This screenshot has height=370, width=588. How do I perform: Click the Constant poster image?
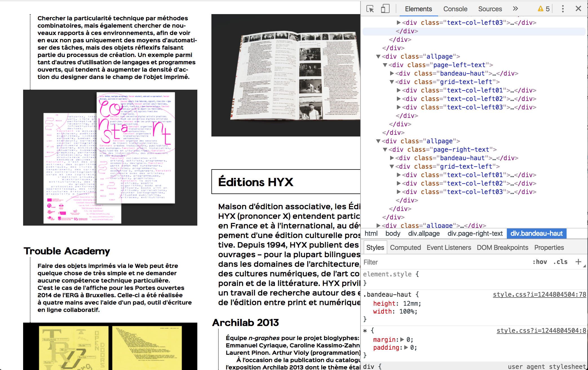point(110,158)
